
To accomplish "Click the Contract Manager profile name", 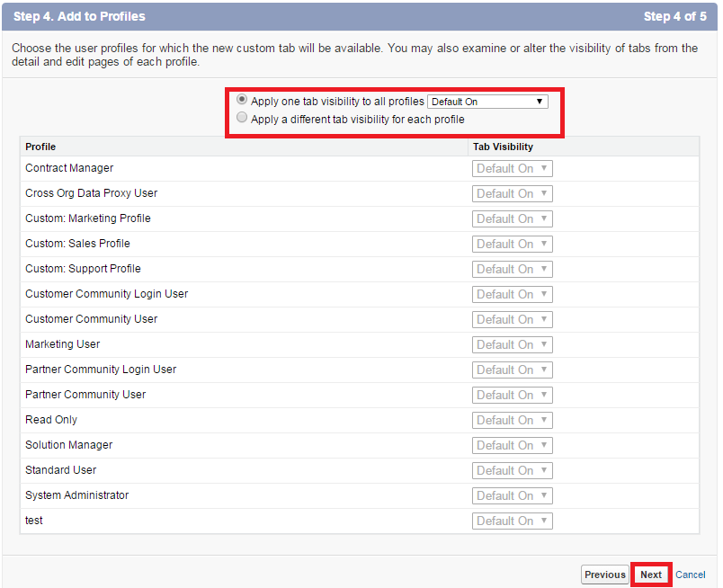I will point(69,168).
